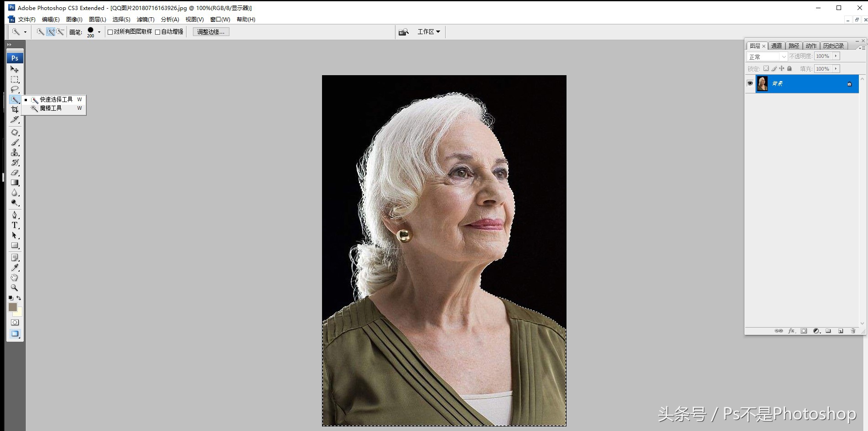
Task: Select the Pen tool
Action: pos(15,215)
